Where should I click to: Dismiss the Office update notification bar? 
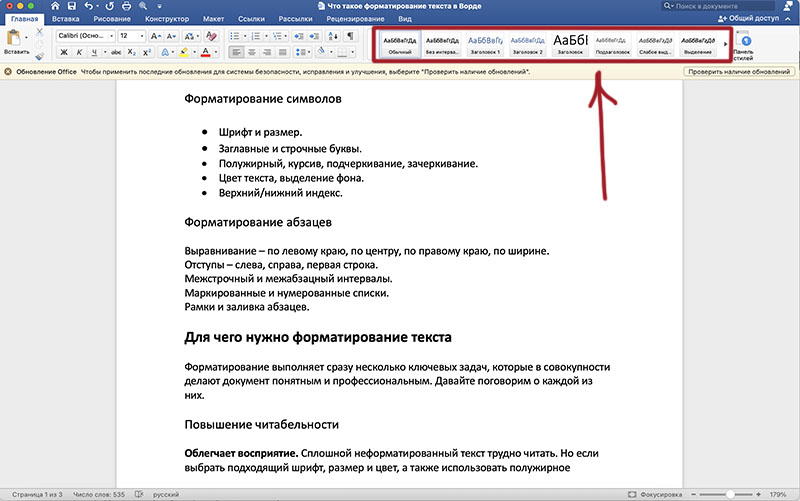8,72
